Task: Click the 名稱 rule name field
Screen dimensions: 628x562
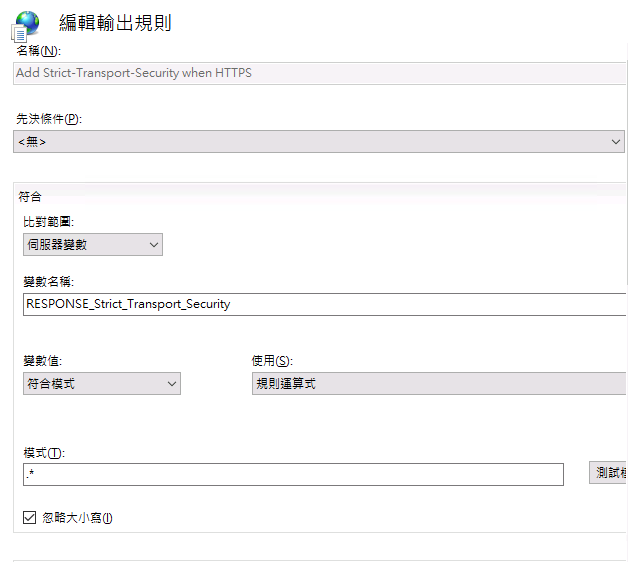Action: click(x=319, y=73)
